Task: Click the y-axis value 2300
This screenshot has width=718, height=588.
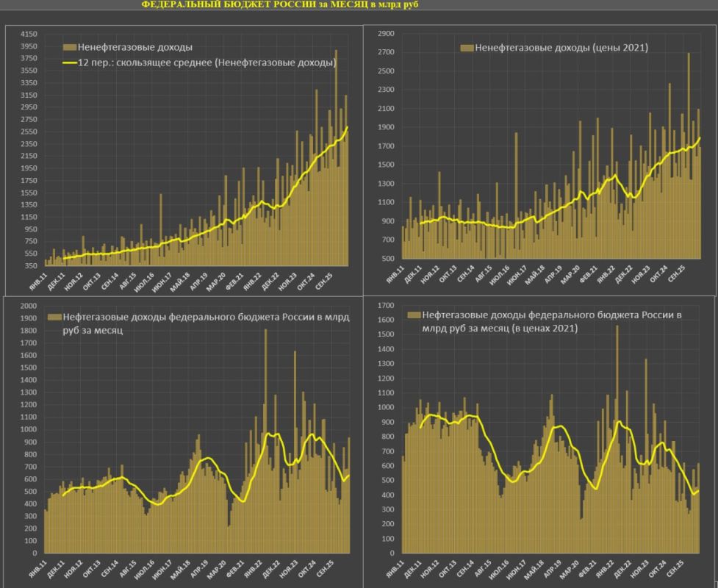Action: 386,90
